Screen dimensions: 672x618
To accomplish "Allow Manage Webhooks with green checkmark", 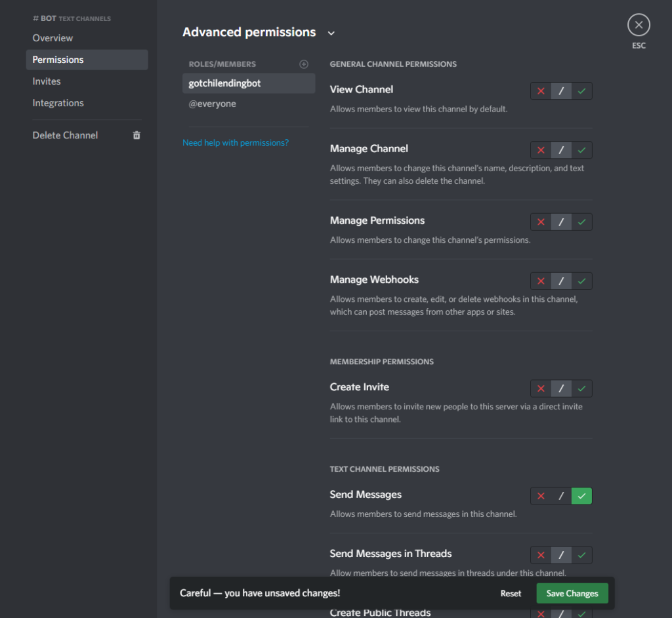I will (x=581, y=281).
